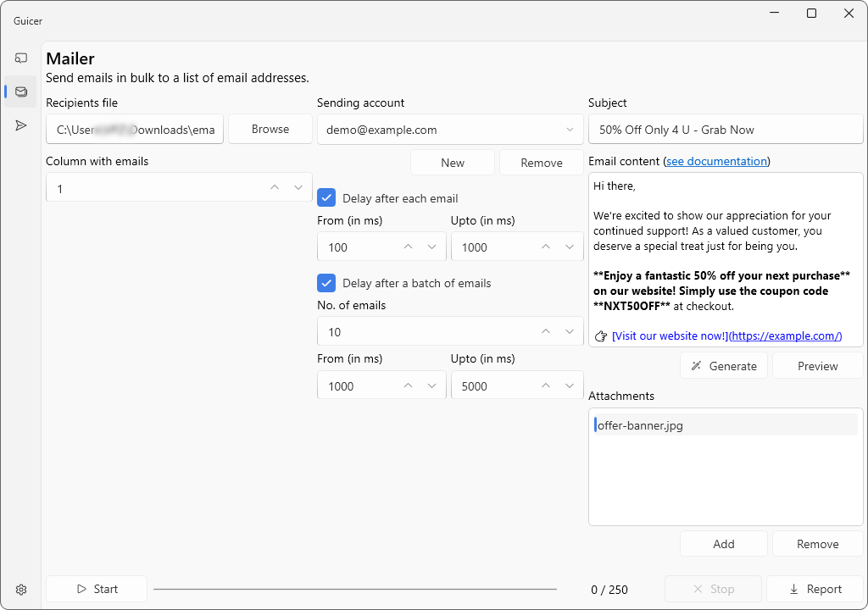Maximize the Guicer window
This screenshot has width=868, height=610.
click(x=811, y=14)
